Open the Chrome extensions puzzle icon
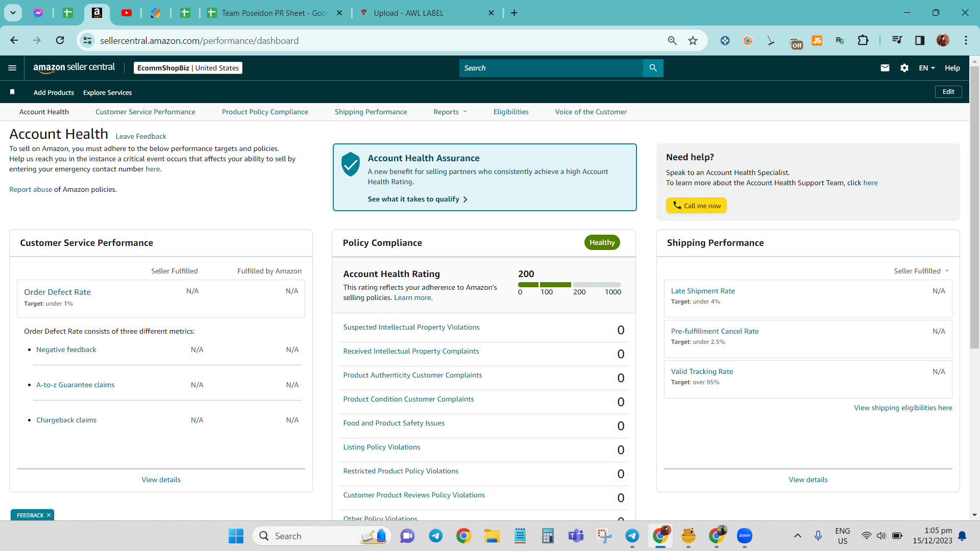The image size is (980, 551). [863, 40]
